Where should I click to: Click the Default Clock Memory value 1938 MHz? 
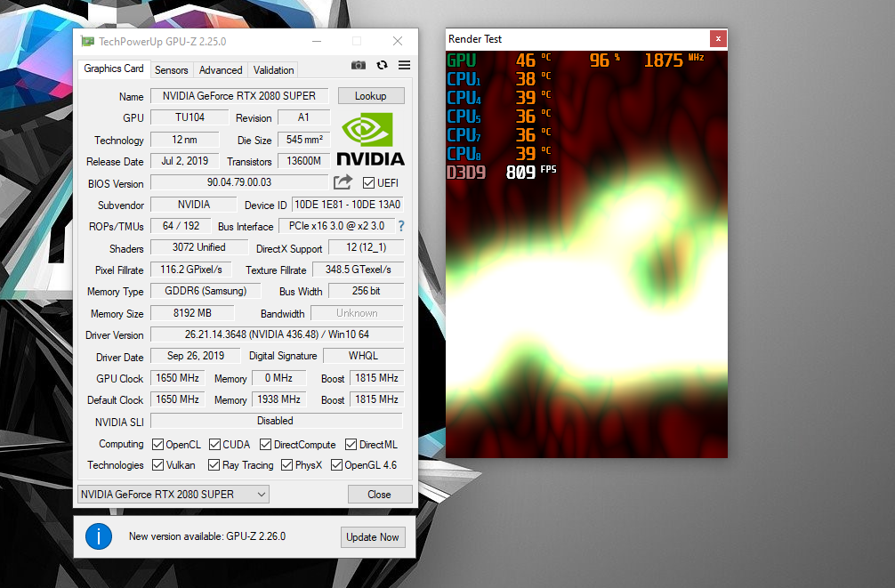(x=278, y=399)
